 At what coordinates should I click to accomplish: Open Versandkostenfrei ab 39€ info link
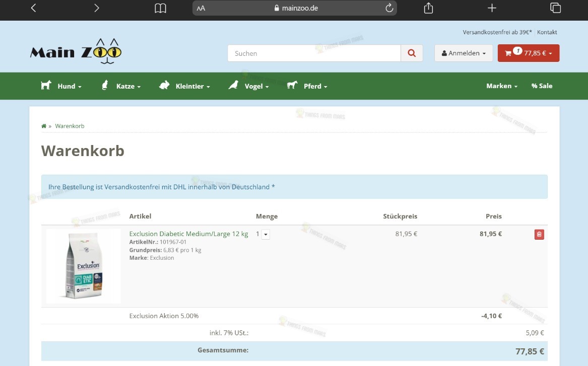point(497,32)
